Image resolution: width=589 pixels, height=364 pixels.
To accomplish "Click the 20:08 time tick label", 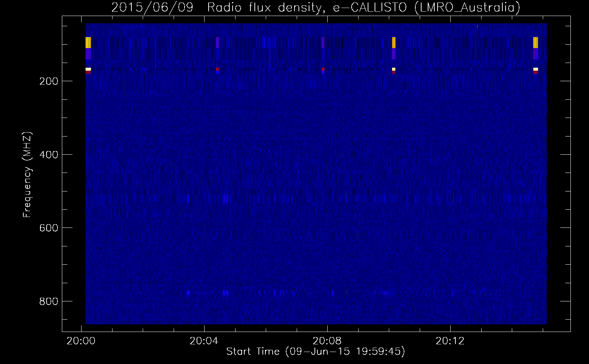I will [x=327, y=341].
